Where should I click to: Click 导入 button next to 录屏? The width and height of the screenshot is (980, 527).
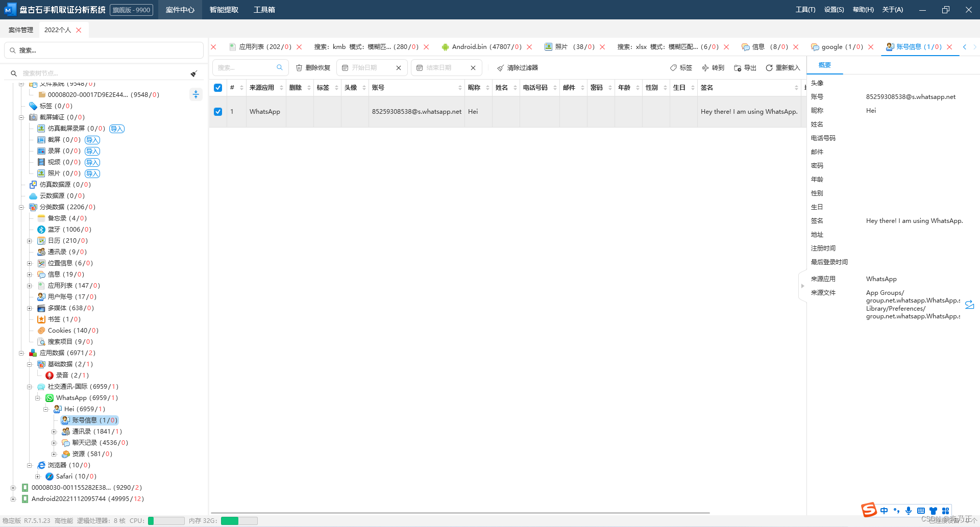point(92,151)
